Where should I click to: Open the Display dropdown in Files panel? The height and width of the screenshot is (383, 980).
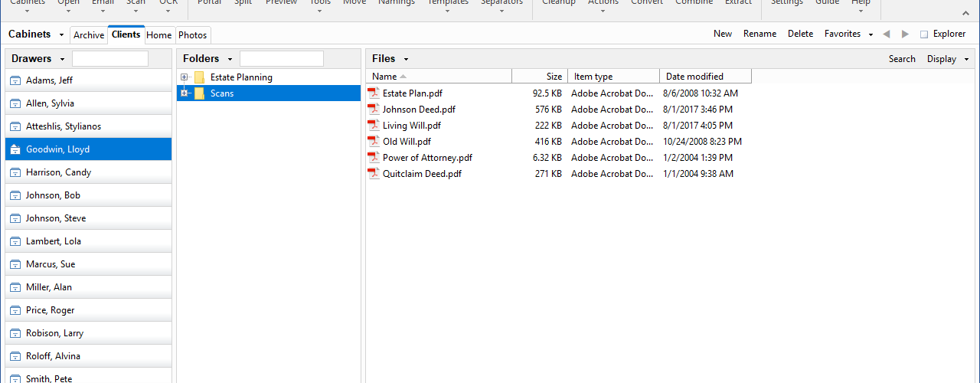[948, 59]
